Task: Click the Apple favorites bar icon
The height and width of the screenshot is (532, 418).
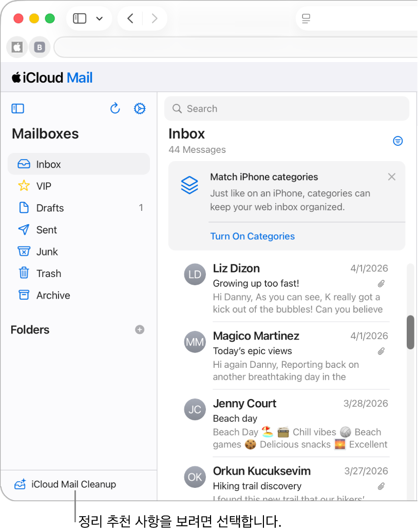Action: point(17,47)
